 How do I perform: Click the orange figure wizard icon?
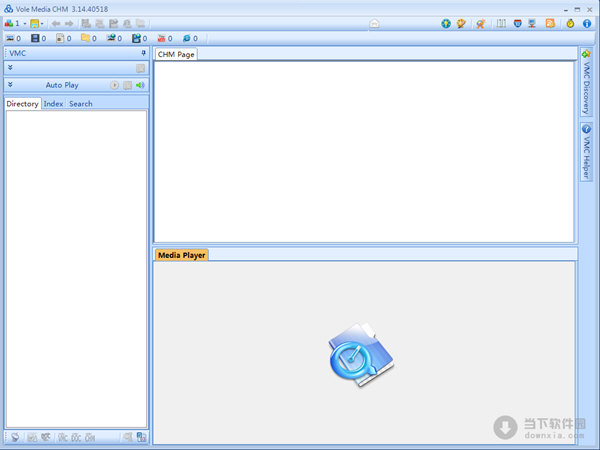point(481,24)
